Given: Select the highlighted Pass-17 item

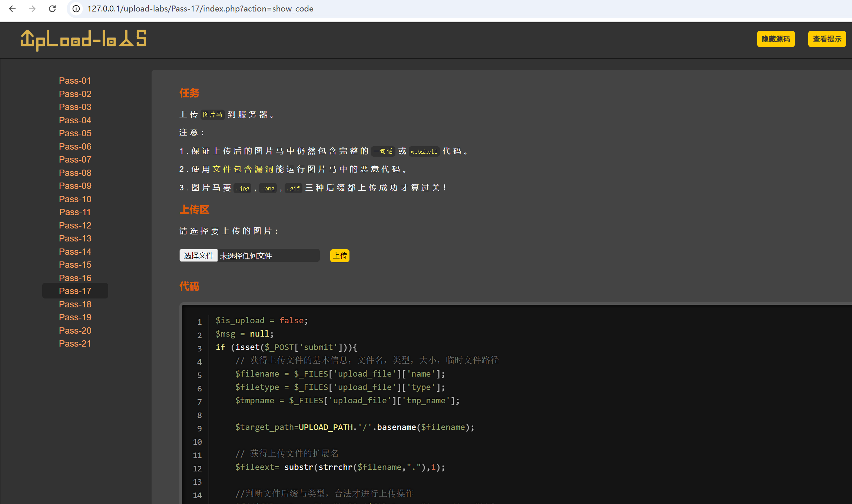Looking at the screenshot, I should click(75, 291).
